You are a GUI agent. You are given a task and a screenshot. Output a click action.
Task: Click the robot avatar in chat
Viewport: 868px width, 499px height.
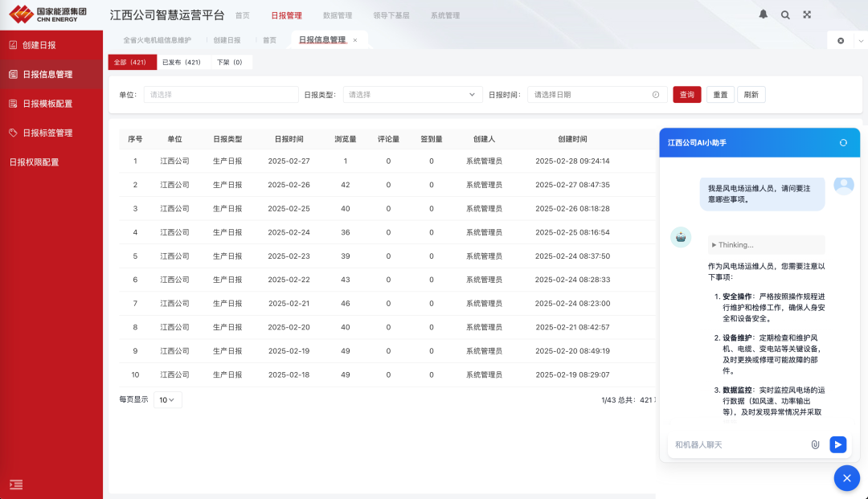[x=681, y=237]
